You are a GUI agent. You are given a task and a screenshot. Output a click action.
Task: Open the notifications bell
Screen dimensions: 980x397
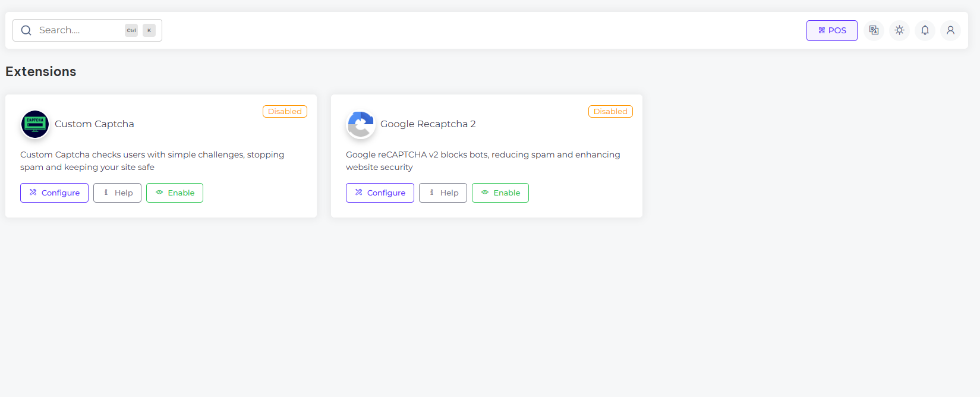point(925,30)
